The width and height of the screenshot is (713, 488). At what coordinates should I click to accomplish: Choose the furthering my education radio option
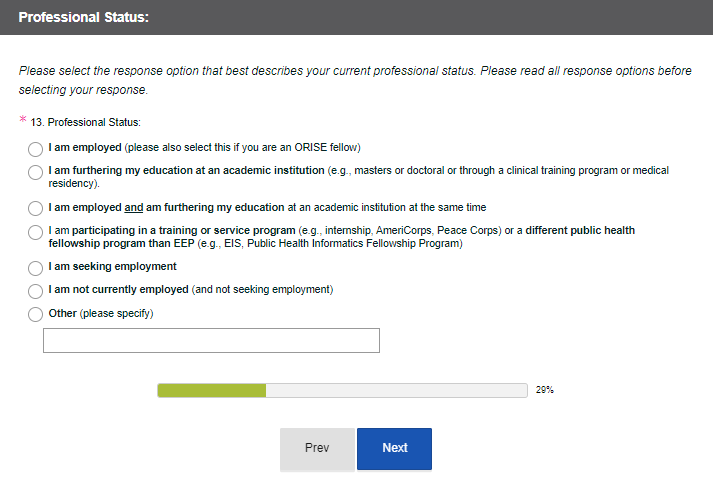35,173
